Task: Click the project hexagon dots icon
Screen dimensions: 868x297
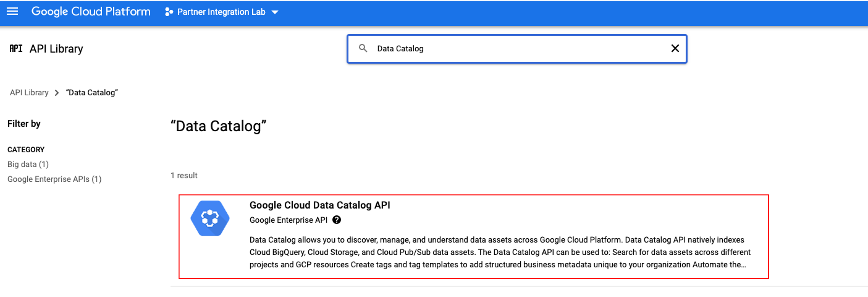Action: [x=169, y=12]
